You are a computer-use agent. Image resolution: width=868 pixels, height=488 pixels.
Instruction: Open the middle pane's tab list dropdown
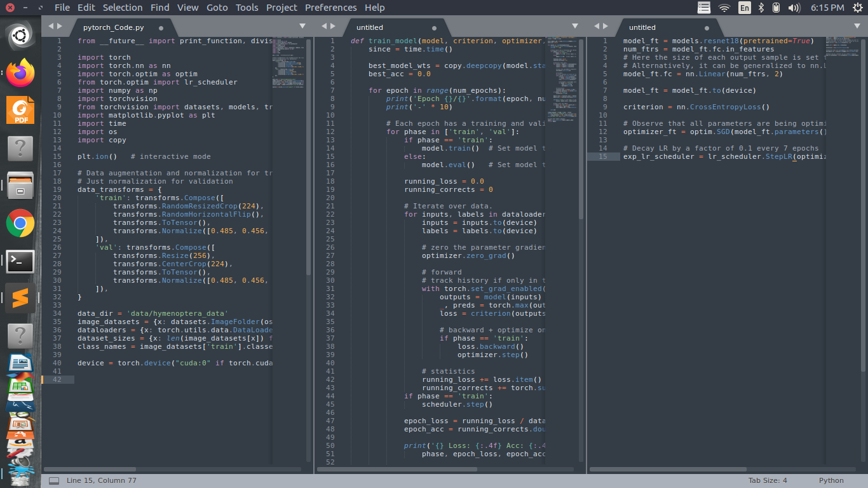tap(575, 25)
